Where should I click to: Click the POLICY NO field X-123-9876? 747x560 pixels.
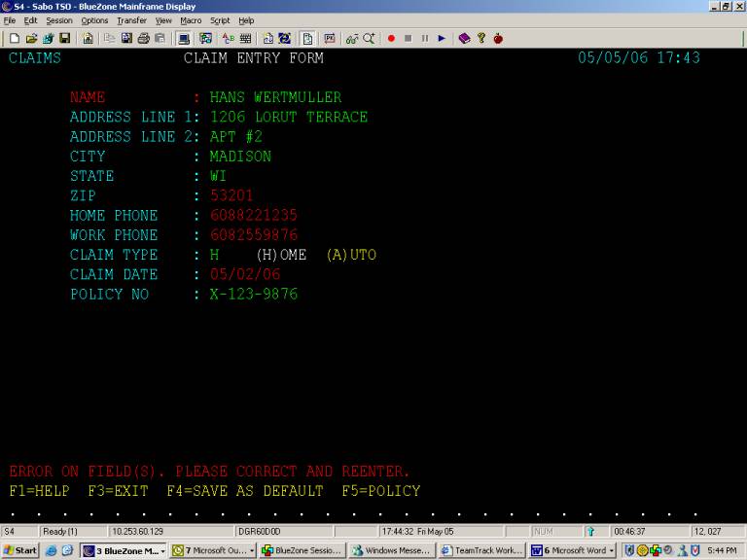(x=254, y=294)
